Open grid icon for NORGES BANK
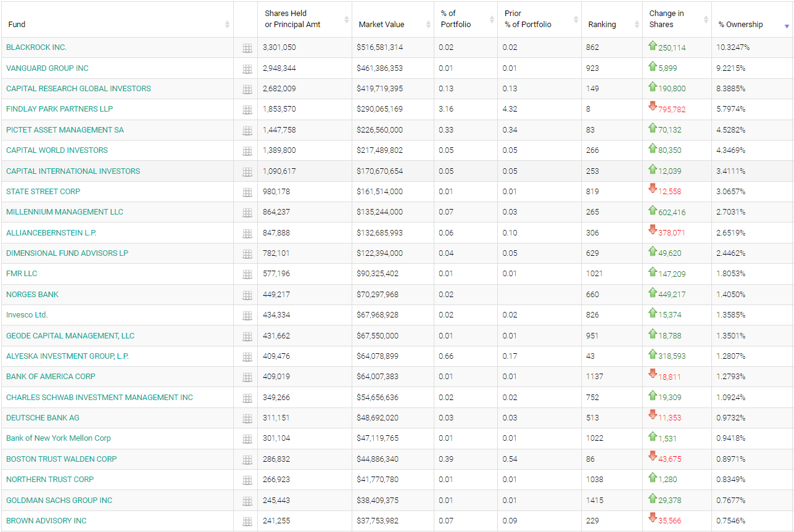The height and width of the screenshot is (532, 794). pyautogui.click(x=247, y=295)
